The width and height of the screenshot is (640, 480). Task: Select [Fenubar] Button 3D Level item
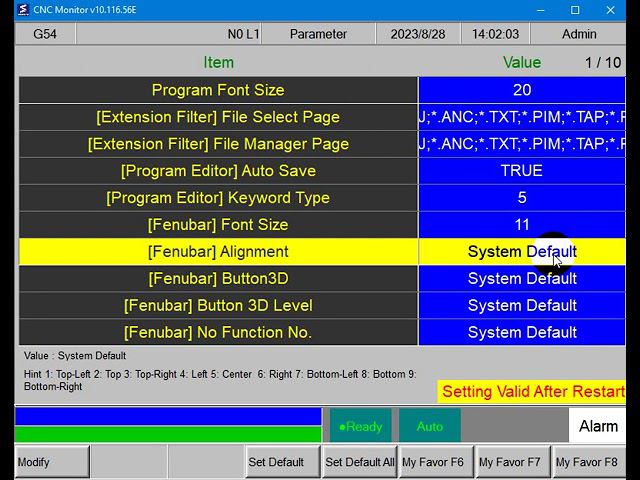click(x=218, y=305)
